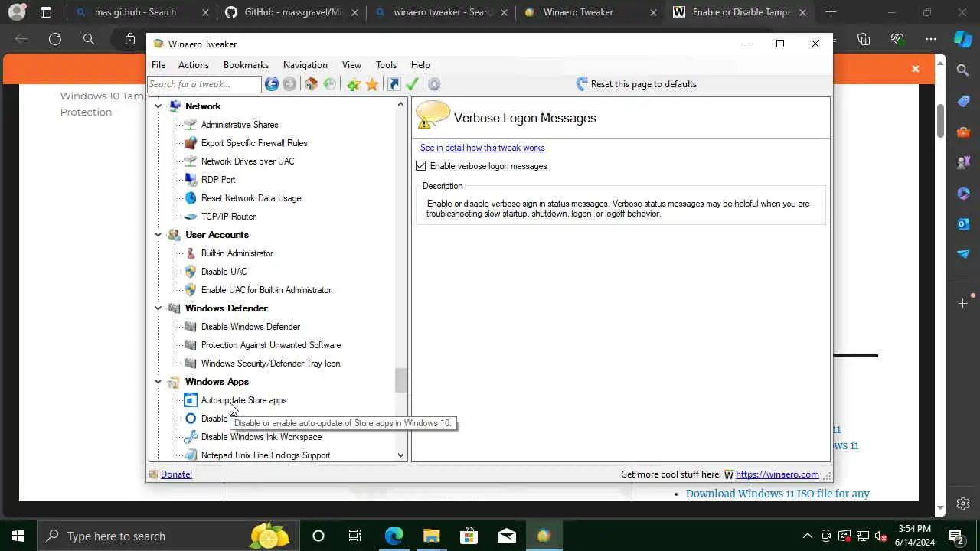This screenshot has width=980, height=551.
Task: Click the Reset this page to defaults icon
Action: point(582,84)
